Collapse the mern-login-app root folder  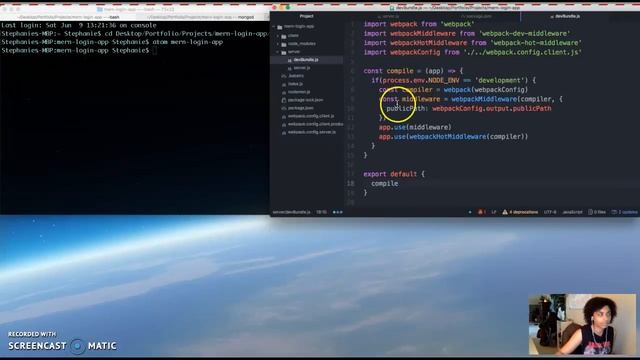coord(273,27)
